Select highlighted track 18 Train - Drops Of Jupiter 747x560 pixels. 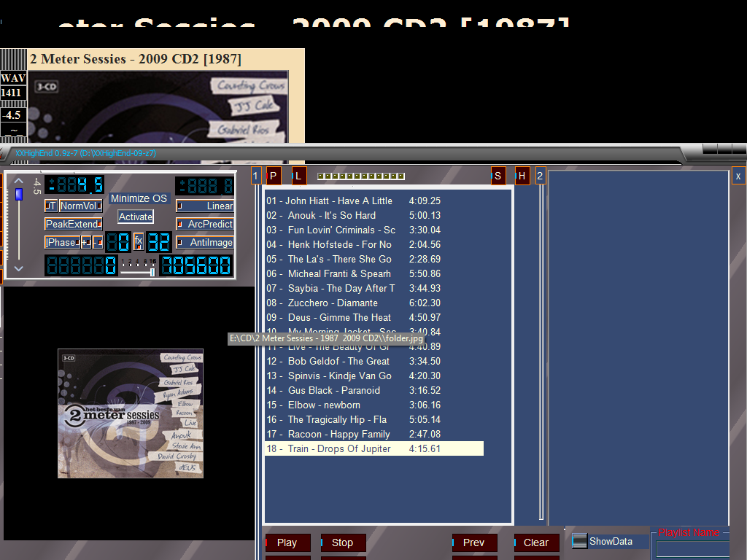pyautogui.click(x=374, y=449)
